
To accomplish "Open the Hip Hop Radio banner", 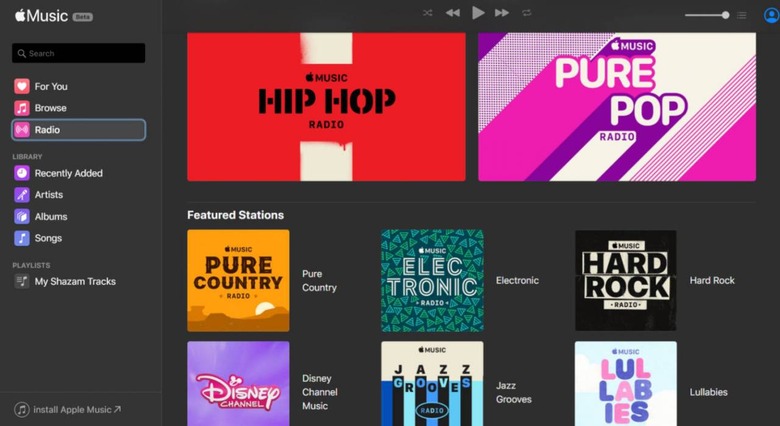I will [x=326, y=107].
